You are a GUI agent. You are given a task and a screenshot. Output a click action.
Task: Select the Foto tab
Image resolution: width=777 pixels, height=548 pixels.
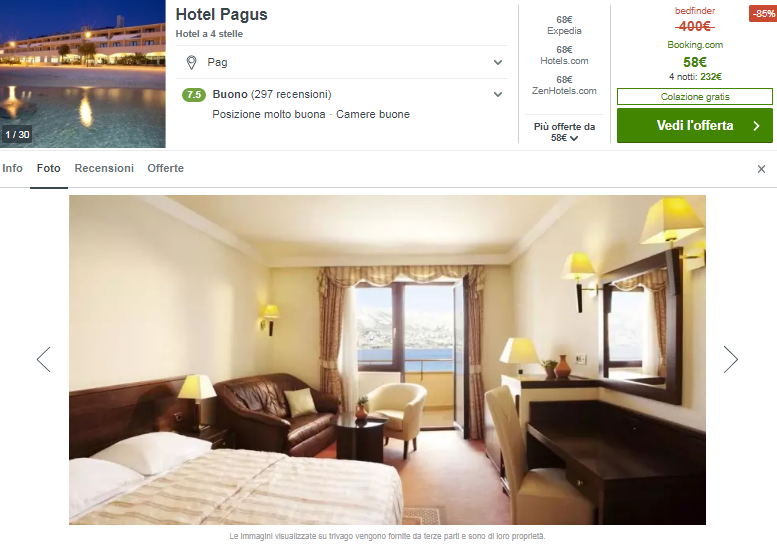[x=49, y=168]
